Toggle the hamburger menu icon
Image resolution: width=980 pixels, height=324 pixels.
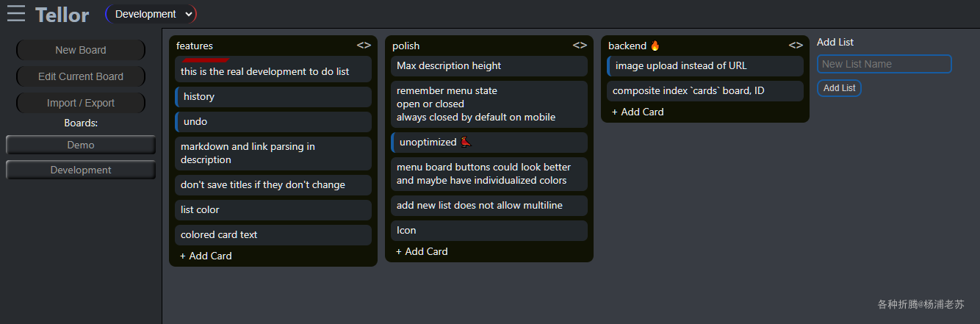click(x=16, y=14)
